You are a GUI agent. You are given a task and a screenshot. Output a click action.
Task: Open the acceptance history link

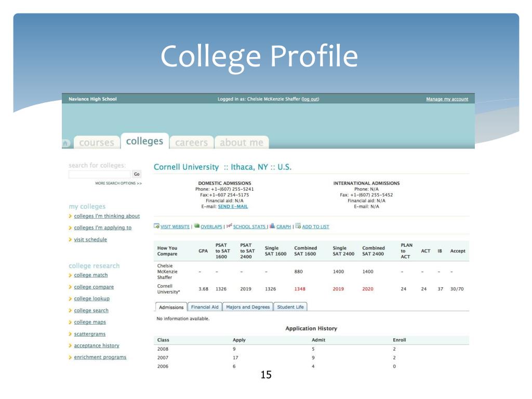point(97,345)
